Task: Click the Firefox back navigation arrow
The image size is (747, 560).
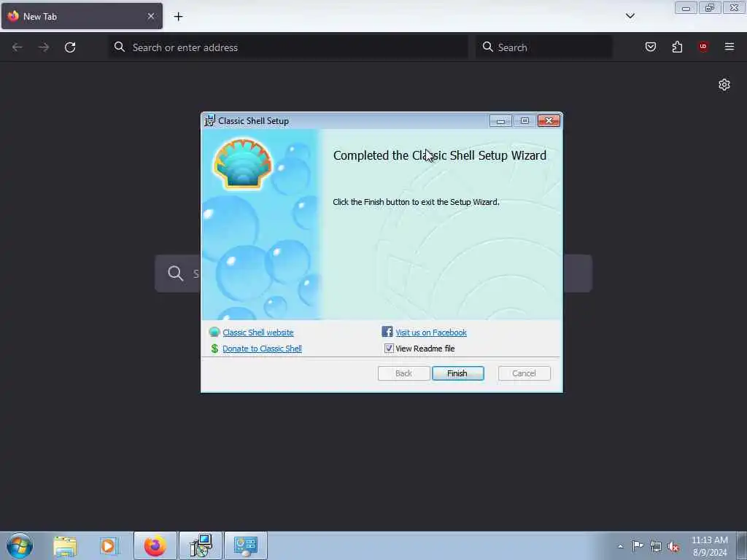Action: tap(18, 47)
